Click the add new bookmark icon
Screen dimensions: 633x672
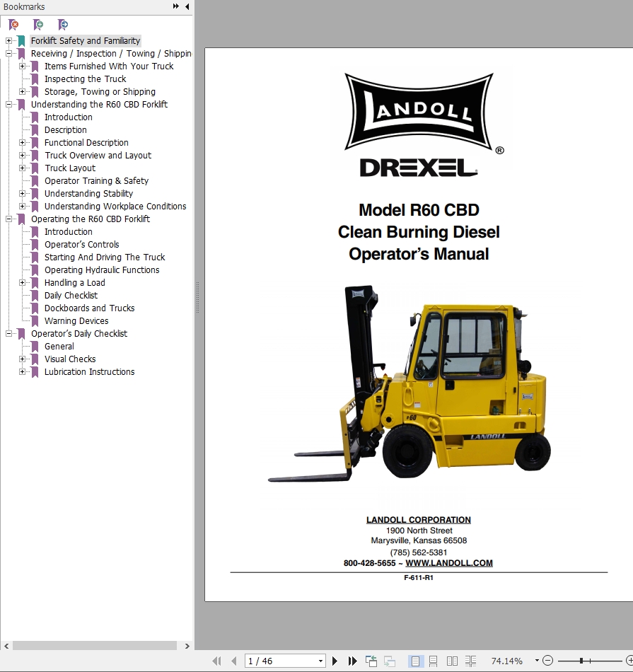[38, 25]
